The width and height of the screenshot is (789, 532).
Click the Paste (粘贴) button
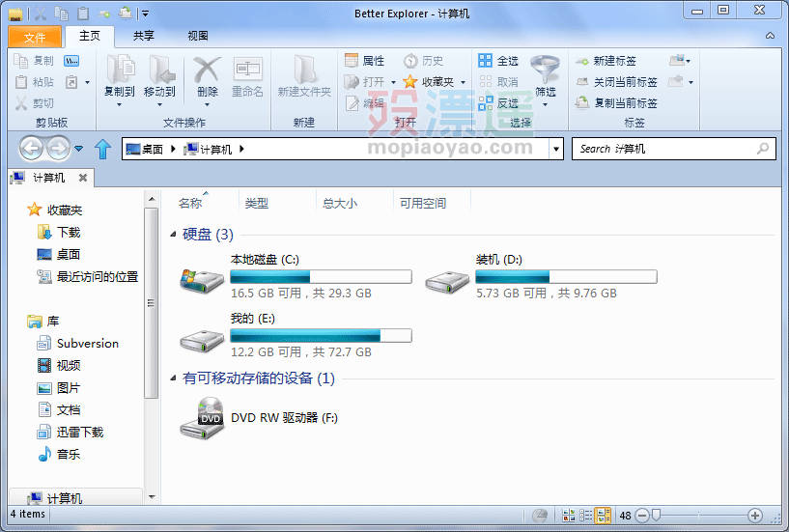click(x=33, y=81)
